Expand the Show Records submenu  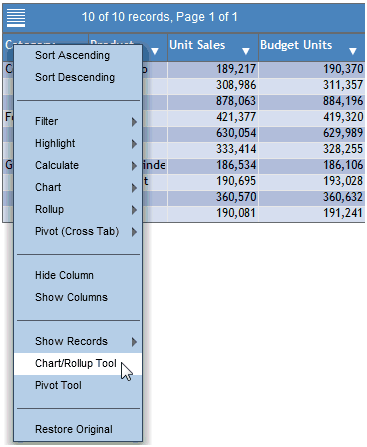[78, 341]
